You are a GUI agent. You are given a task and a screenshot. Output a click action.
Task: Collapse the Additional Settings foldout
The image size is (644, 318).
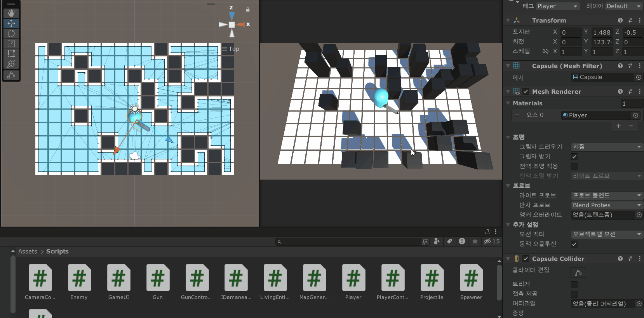click(x=508, y=225)
